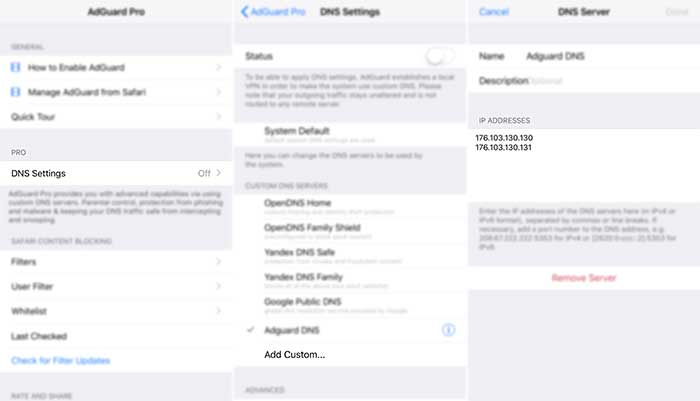This screenshot has width=700, height=401.
Task: Toggle the DNS Status switch
Action: coord(439,56)
